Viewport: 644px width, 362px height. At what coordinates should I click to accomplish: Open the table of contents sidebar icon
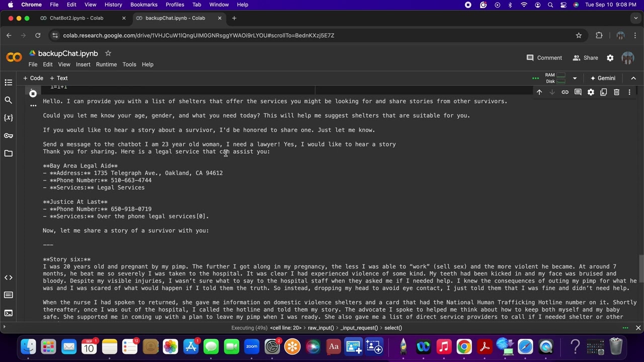click(x=8, y=82)
